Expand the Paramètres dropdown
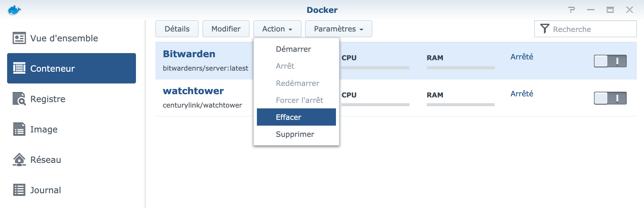The height and width of the screenshot is (208, 644). (x=338, y=29)
